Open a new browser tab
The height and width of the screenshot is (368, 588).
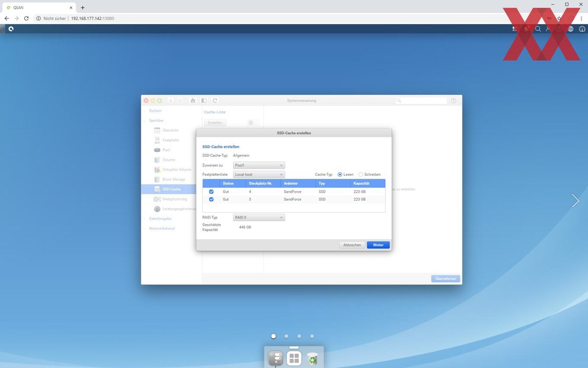coord(83,7)
